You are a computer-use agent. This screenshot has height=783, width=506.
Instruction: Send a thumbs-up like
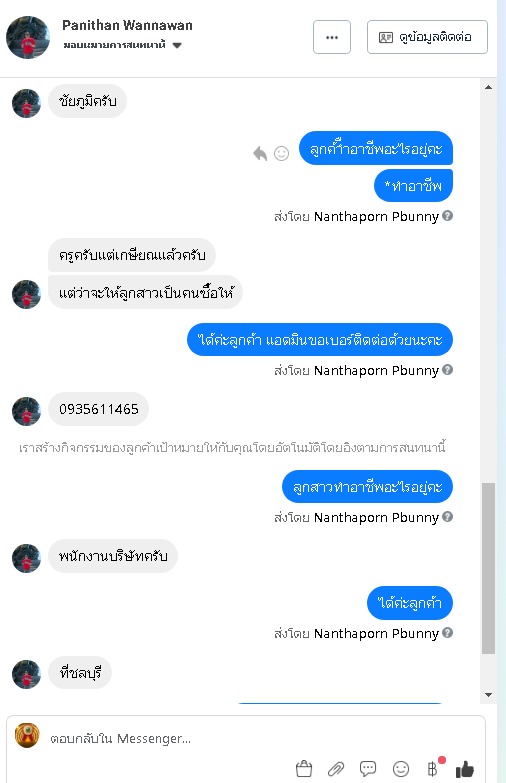pos(465,769)
